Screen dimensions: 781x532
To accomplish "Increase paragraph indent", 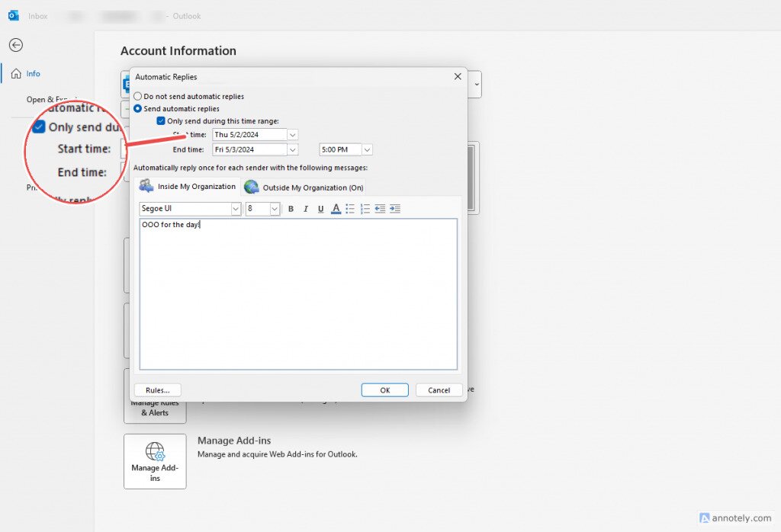I will [x=395, y=209].
